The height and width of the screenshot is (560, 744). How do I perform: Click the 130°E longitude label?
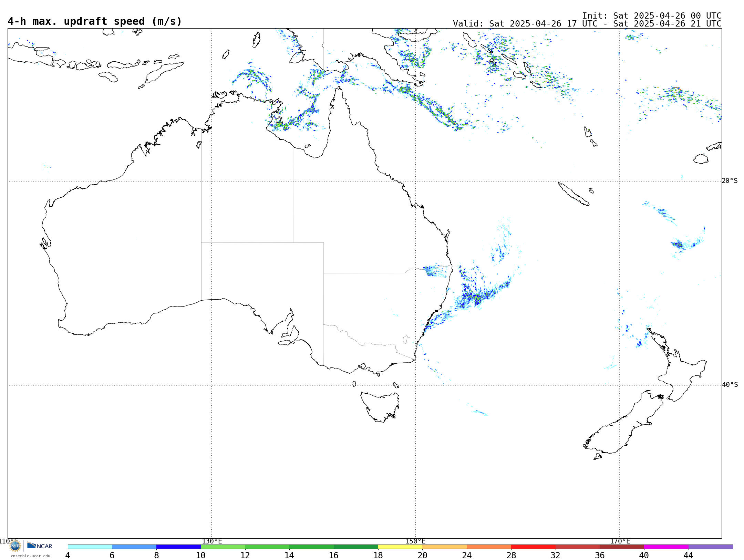212,541
